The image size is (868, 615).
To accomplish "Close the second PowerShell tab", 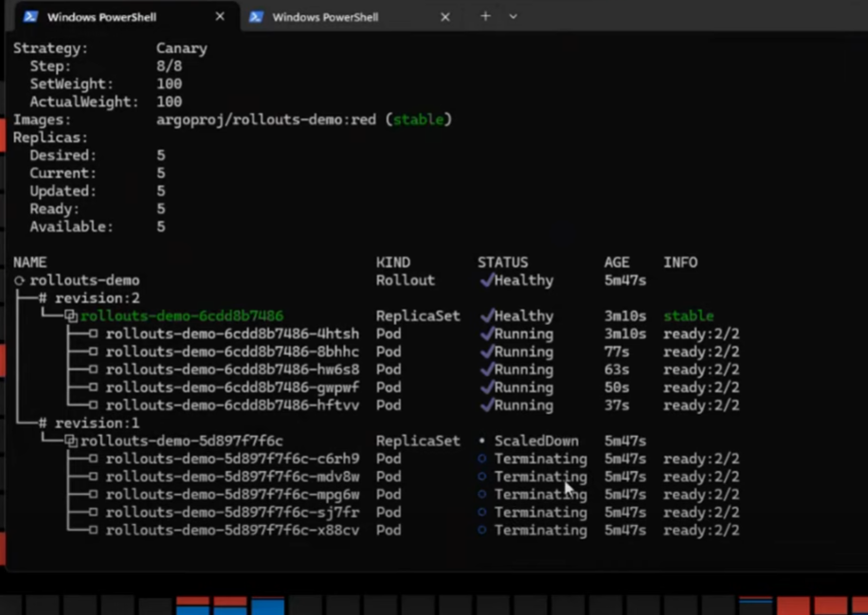I will pos(445,17).
